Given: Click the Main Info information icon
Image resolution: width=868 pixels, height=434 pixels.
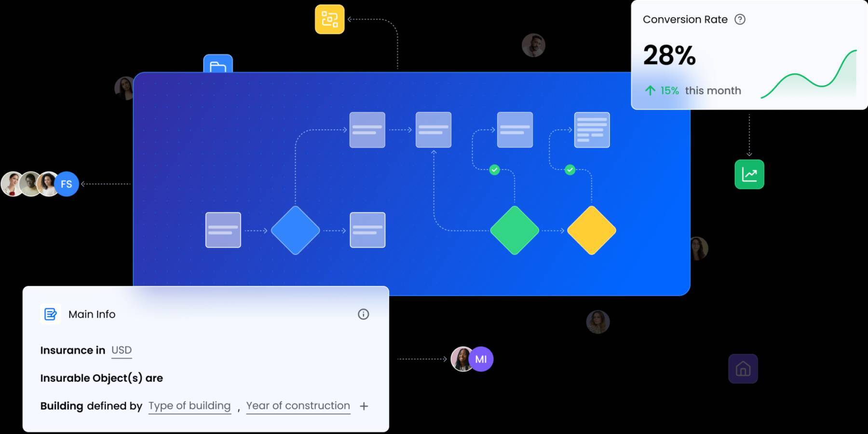Looking at the screenshot, I should tap(363, 314).
